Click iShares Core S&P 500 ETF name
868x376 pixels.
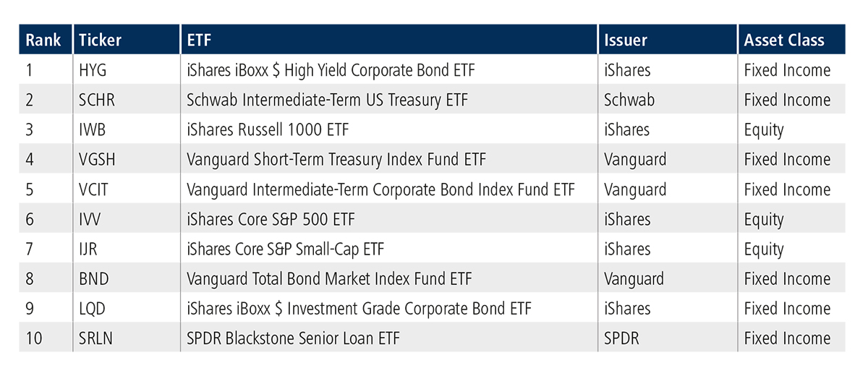[271, 219]
